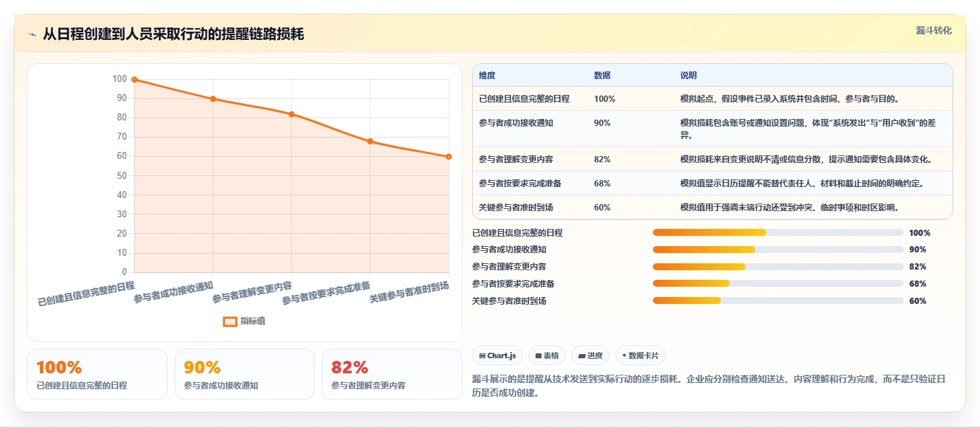Click the progress bar showing 82%
Viewport: 980px width, 427px height.
pos(778,267)
